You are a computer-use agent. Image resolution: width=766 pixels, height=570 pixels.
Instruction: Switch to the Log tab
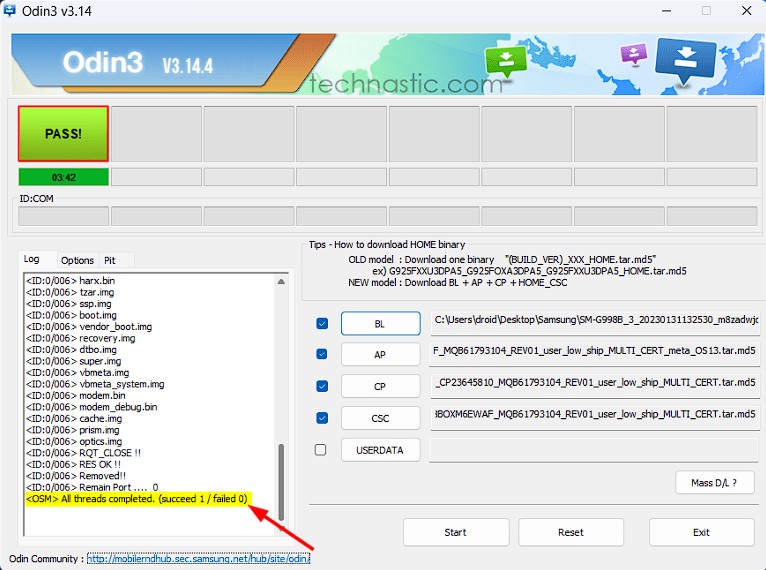point(32,259)
